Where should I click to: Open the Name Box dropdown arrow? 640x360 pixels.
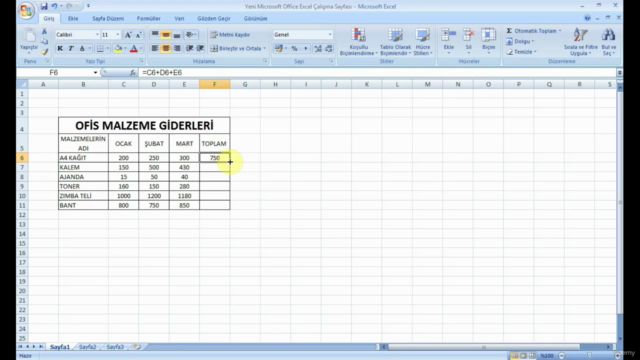(x=95, y=72)
